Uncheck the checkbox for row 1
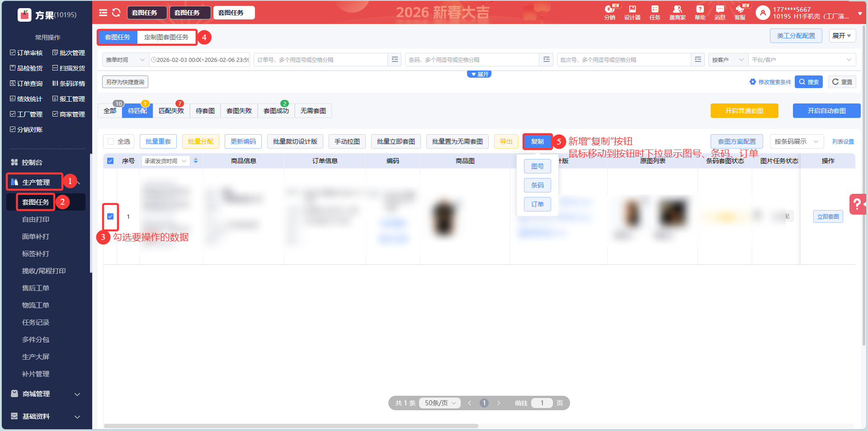 [x=110, y=216]
